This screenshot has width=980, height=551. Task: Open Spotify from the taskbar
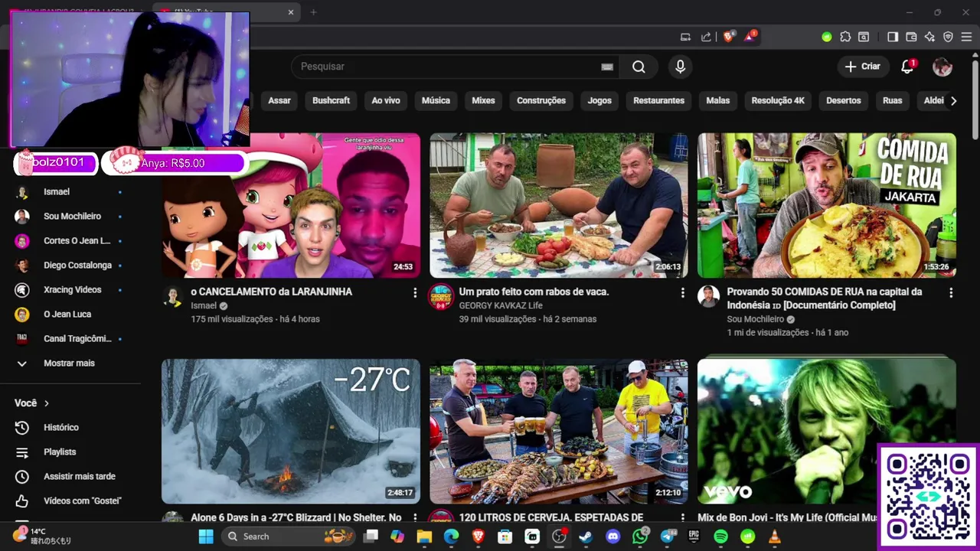tap(720, 536)
